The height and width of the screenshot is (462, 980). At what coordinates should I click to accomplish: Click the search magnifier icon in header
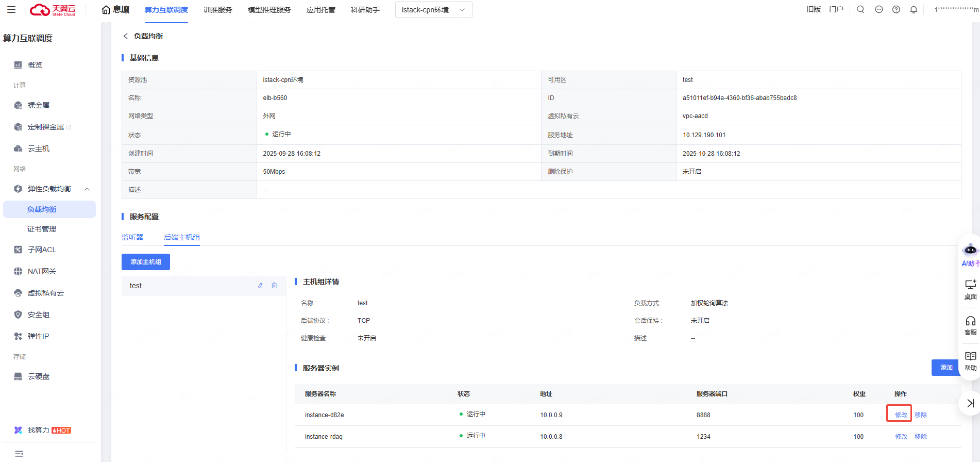(x=860, y=10)
